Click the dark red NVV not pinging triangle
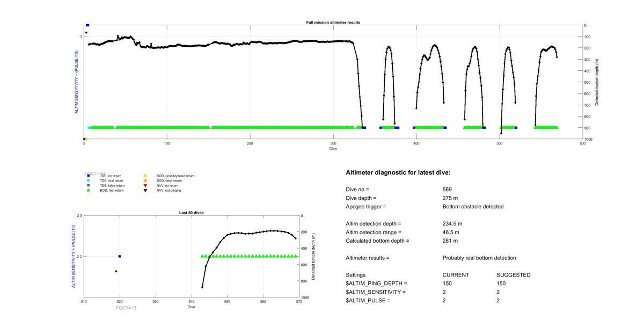The width and height of the screenshot is (644, 334). 145,190
